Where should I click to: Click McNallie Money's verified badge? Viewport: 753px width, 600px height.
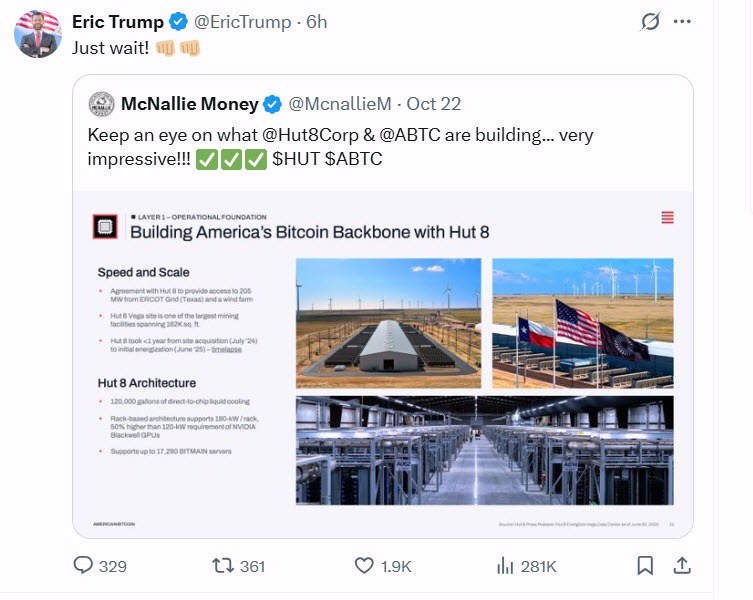click(x=272, y=104)
